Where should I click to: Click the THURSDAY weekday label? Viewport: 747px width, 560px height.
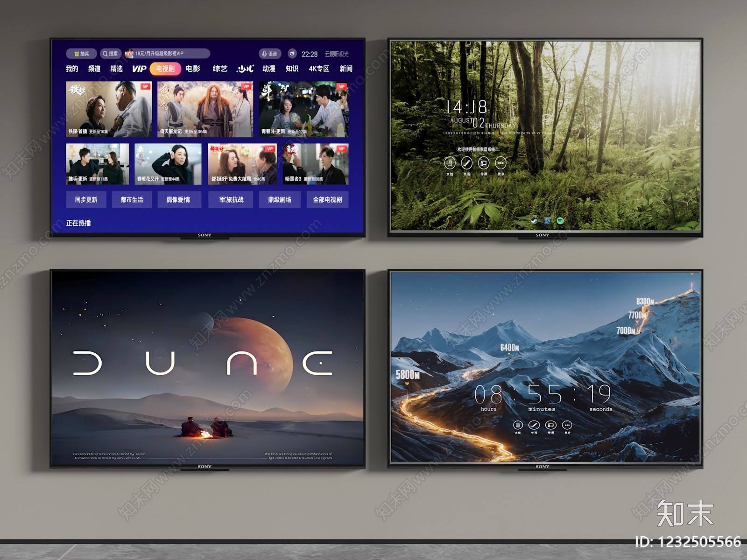tap(500, 126)
